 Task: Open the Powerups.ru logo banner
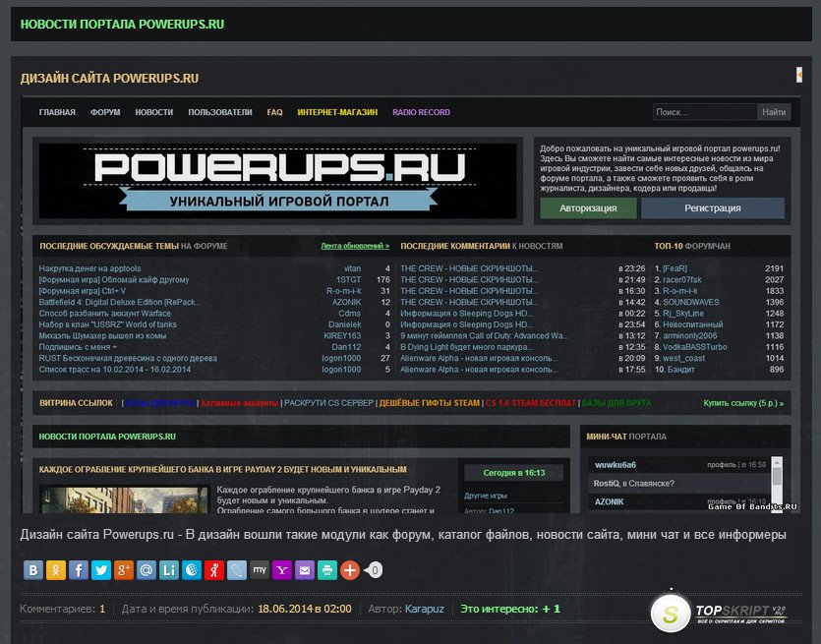tap(278, 181)
